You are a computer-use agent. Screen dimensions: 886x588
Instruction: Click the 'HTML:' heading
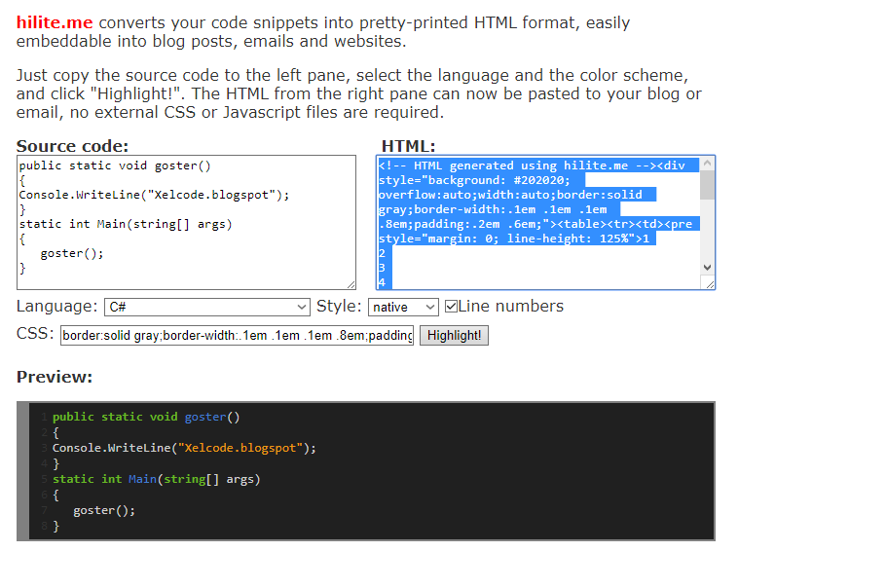(x=409, y=146)
